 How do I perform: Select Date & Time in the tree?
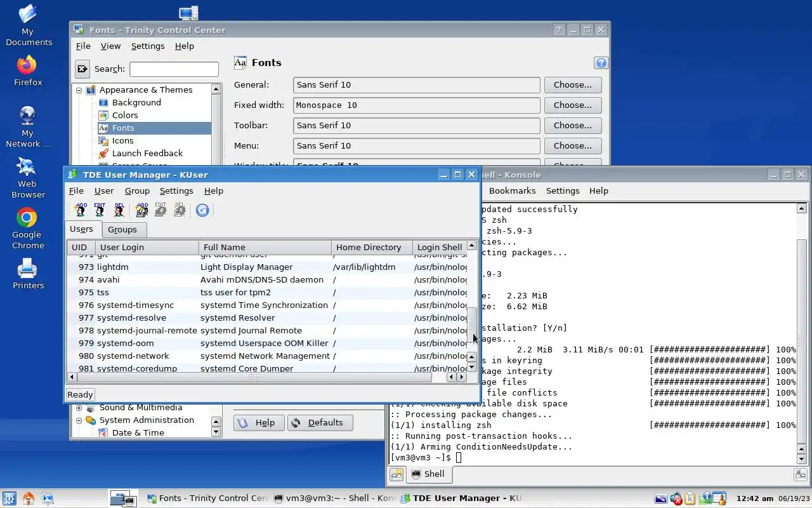(138, 432)
